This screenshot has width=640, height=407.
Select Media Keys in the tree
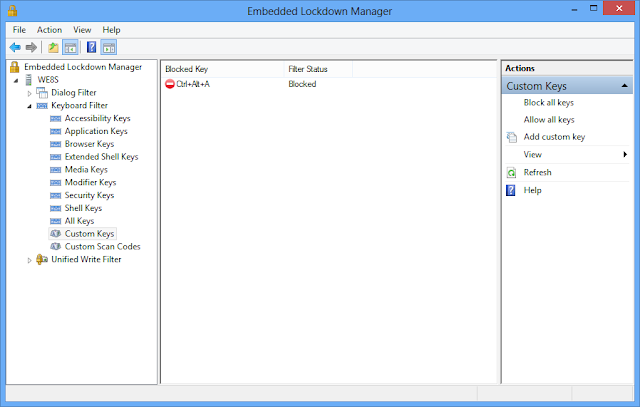(86, 170)
